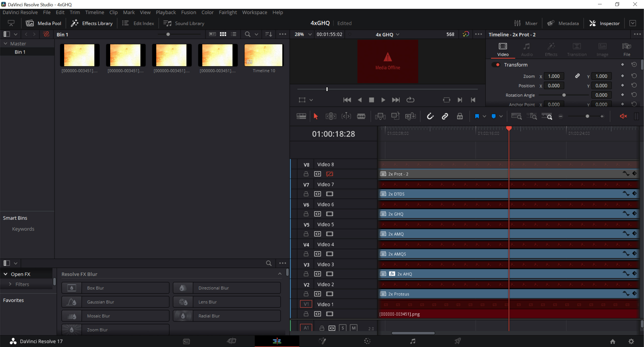Open the flag color dropdown arrow
Screen dimensions: 644x347
pyautogui.click(x=484, y=116)
